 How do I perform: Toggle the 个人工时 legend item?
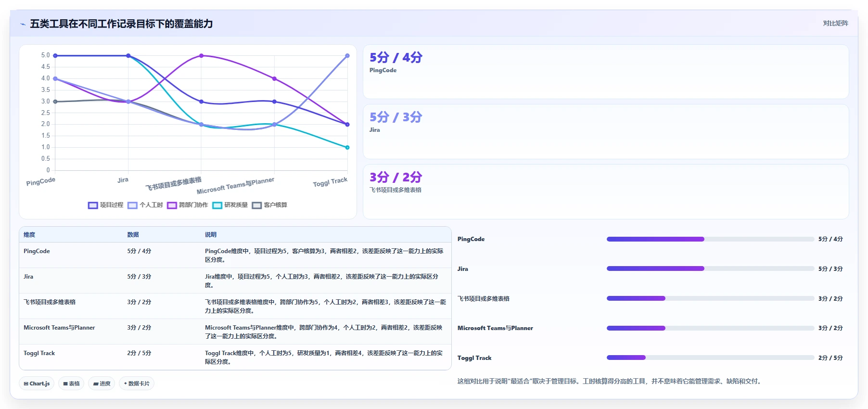tap(145, 205)
